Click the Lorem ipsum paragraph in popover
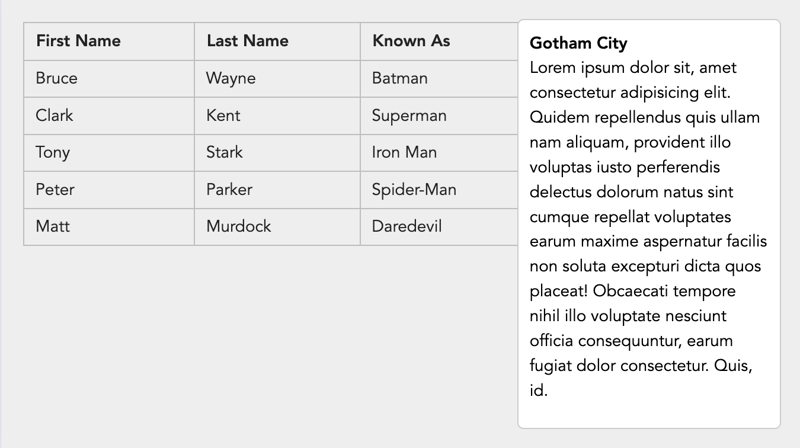 [x=648, y=229]
